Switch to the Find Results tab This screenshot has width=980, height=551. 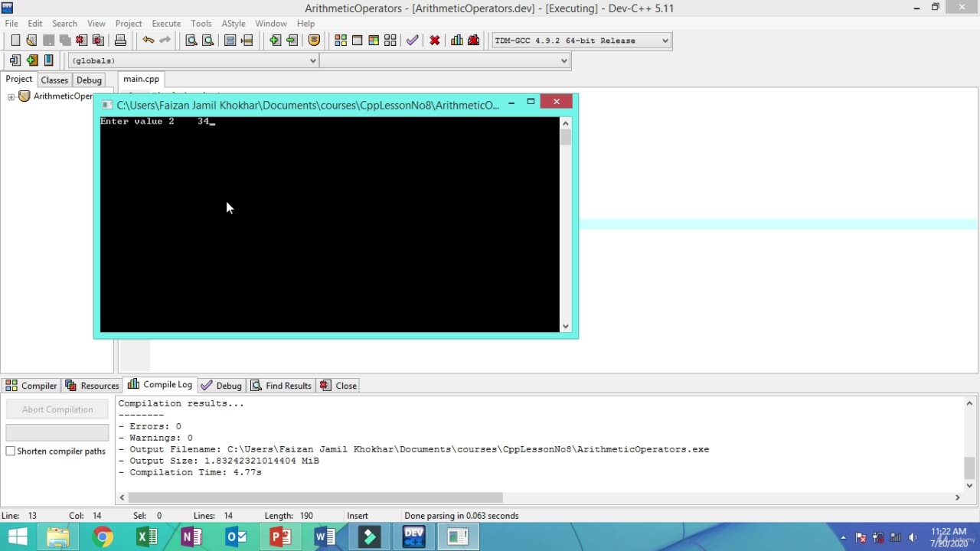[x=281, y=386]
